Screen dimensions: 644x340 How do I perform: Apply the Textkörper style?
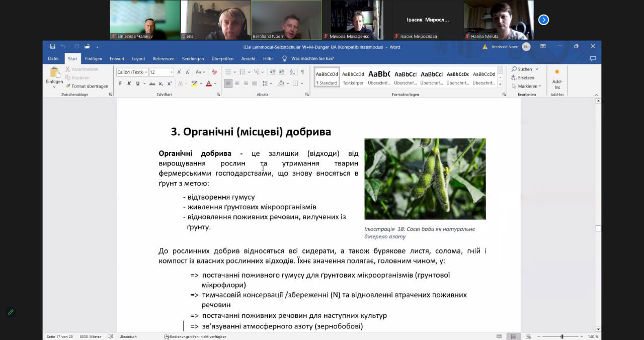(353, 77)
